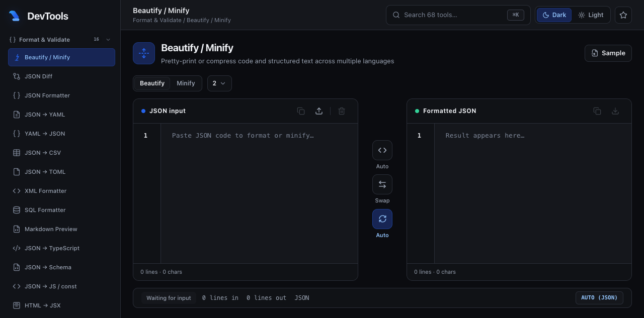Click the Format & Validate section header
This screenshot has width=644, height=318.
tap(60, 40)
